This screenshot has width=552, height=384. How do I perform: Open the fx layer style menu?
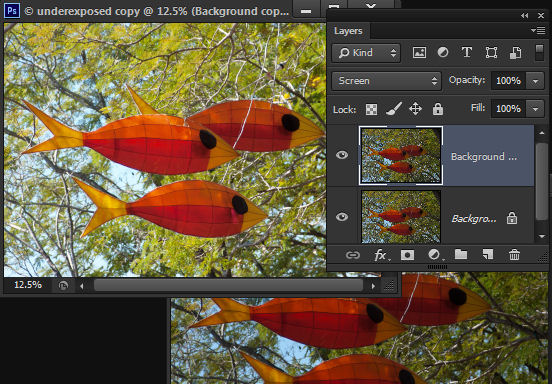click(x=381, y=255)
